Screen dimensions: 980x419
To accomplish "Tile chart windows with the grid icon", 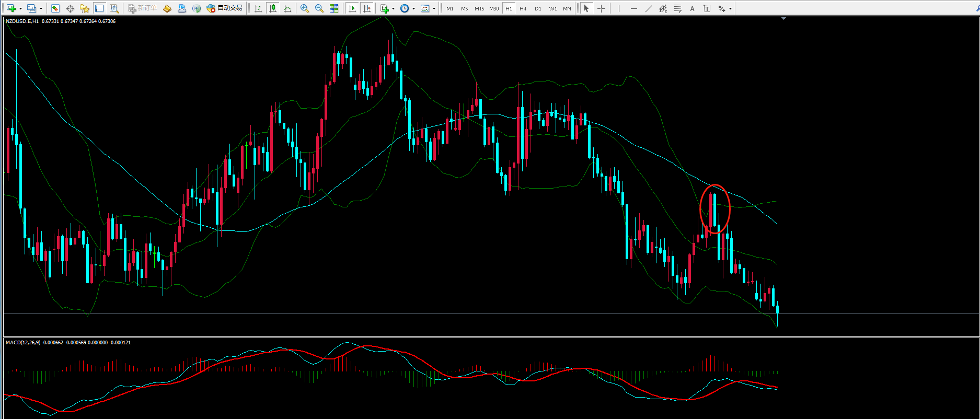I will point(334,8).
